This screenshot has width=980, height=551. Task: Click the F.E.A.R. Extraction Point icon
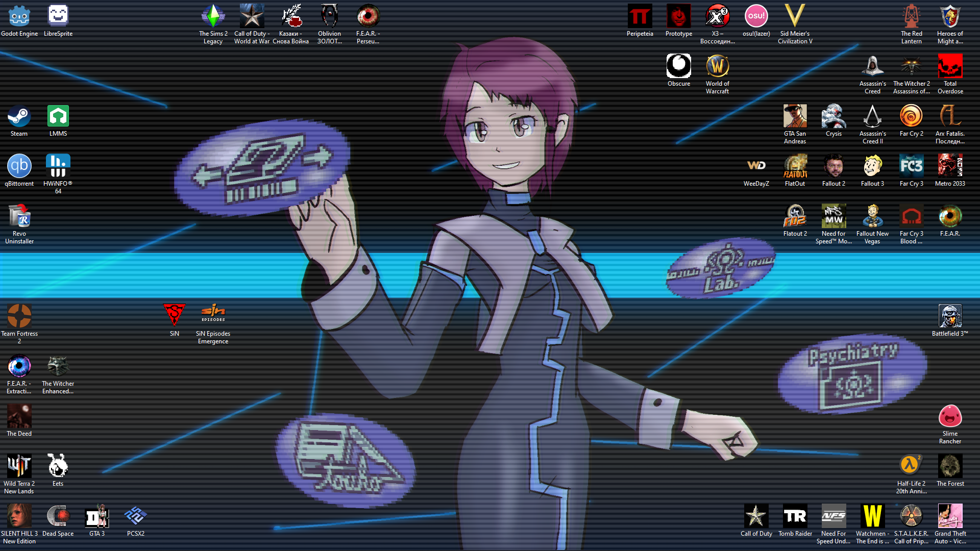point(19,374)
